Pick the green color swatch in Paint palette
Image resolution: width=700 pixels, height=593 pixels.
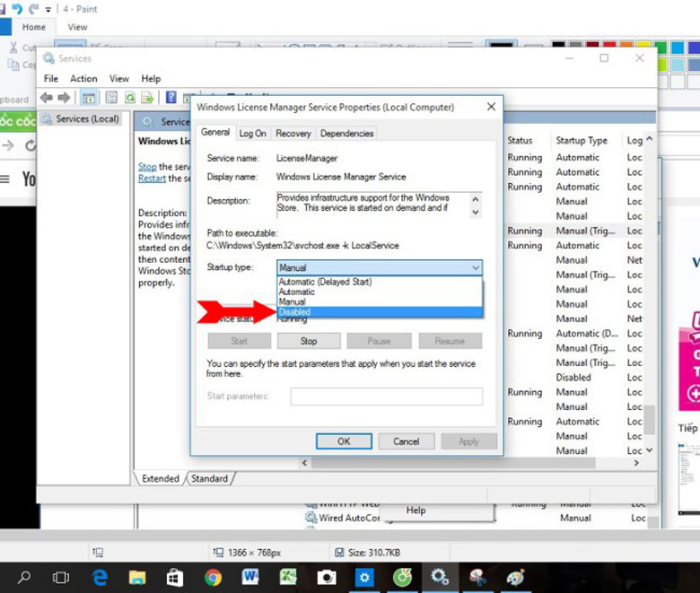(661, 48)
